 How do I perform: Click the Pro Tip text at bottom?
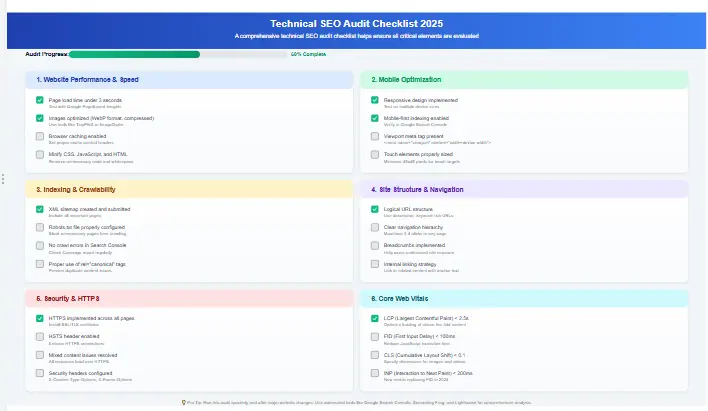pyautogui.click(x=359, y=402)
